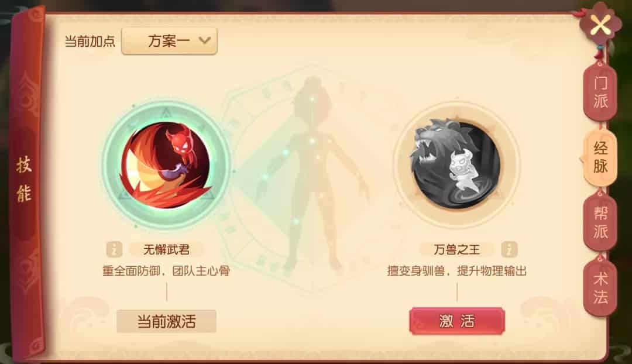Close the skill panel with the X
The image size is (632, 364).
coord(600,25)
